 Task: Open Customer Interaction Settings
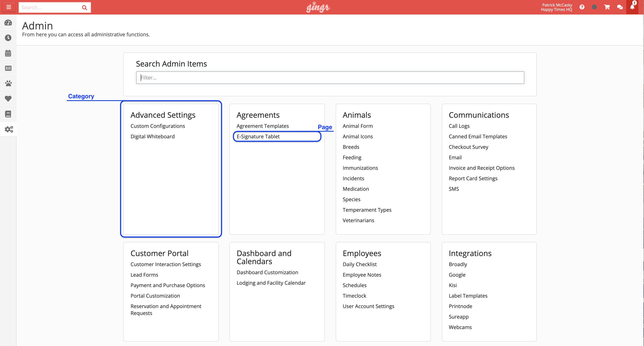(x=166, y=265)
